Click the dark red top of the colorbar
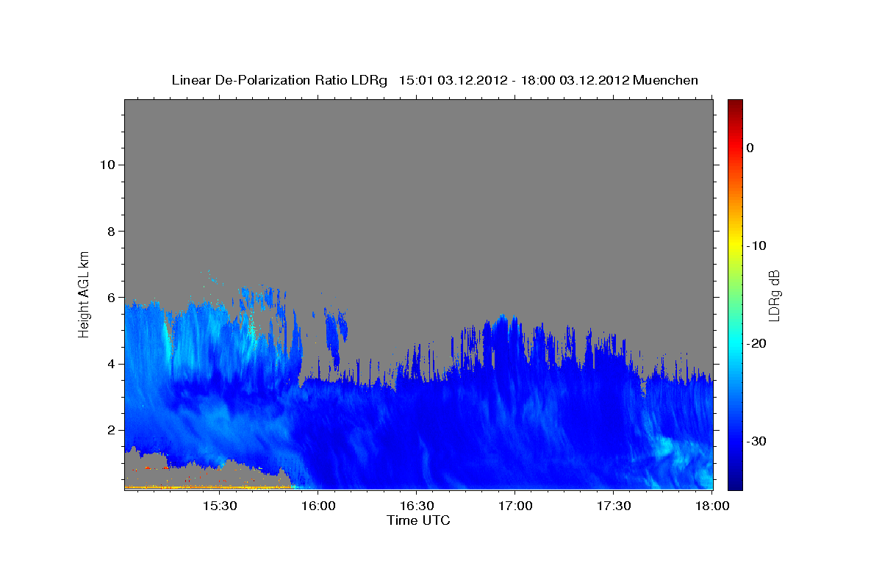Image resolution: width=882 pixels, height=588 pixels. (735, 105)
